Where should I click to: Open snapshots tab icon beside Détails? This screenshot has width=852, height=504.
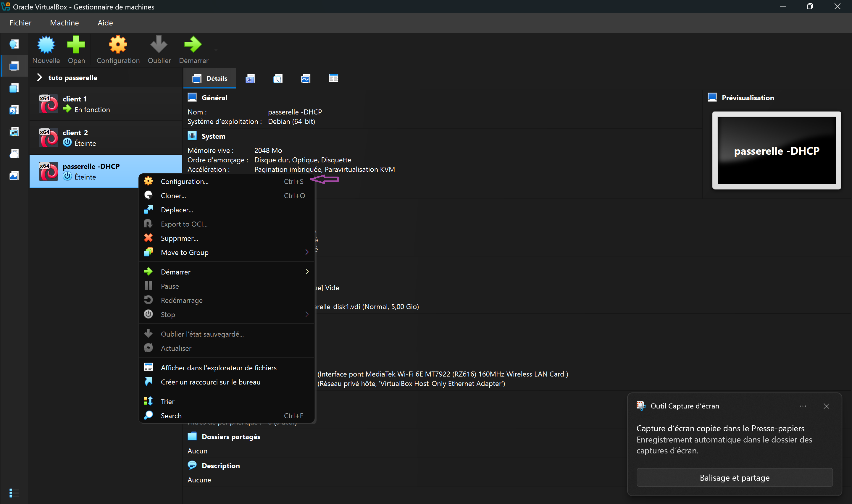(250, 78)
